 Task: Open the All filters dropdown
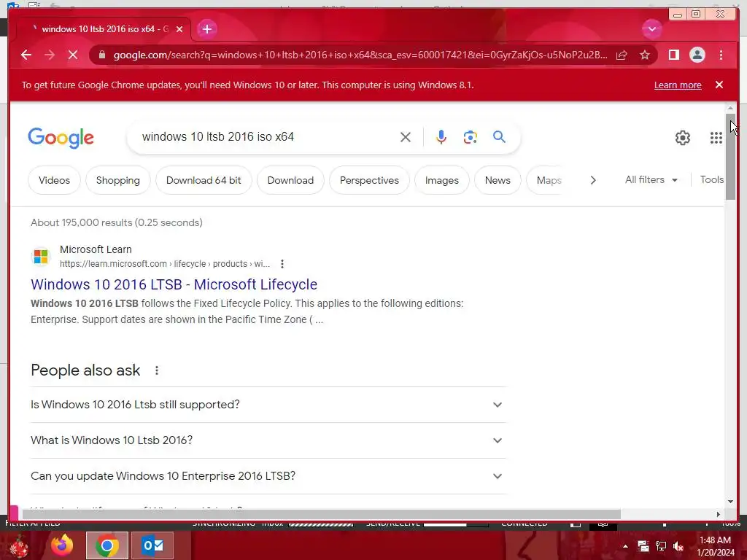coord(651,179)
